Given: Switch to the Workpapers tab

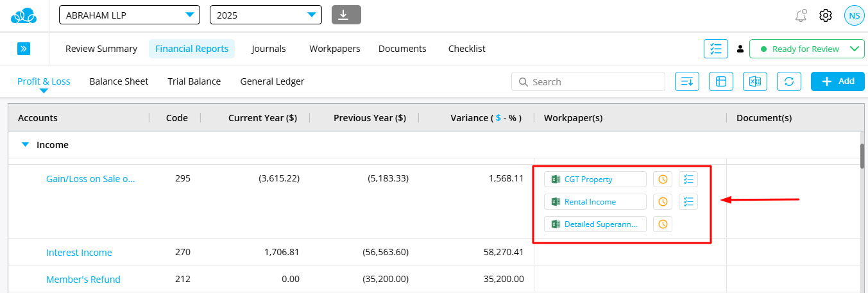Looking at the screenshot, I should pos(334,49).
